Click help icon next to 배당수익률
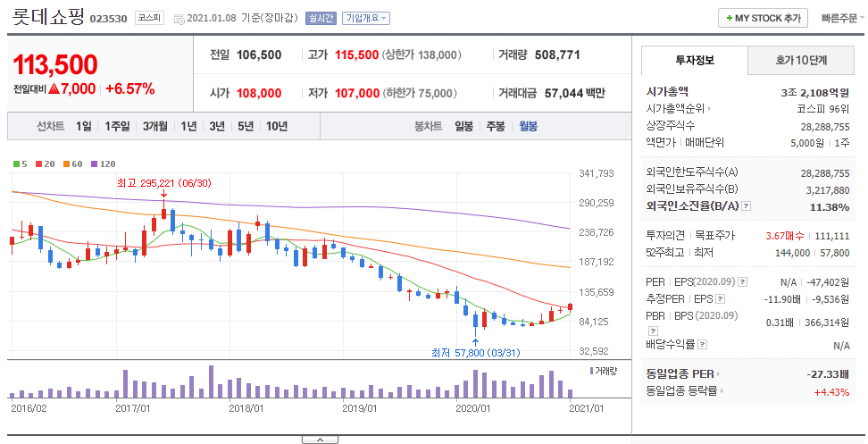 (702, 344)
